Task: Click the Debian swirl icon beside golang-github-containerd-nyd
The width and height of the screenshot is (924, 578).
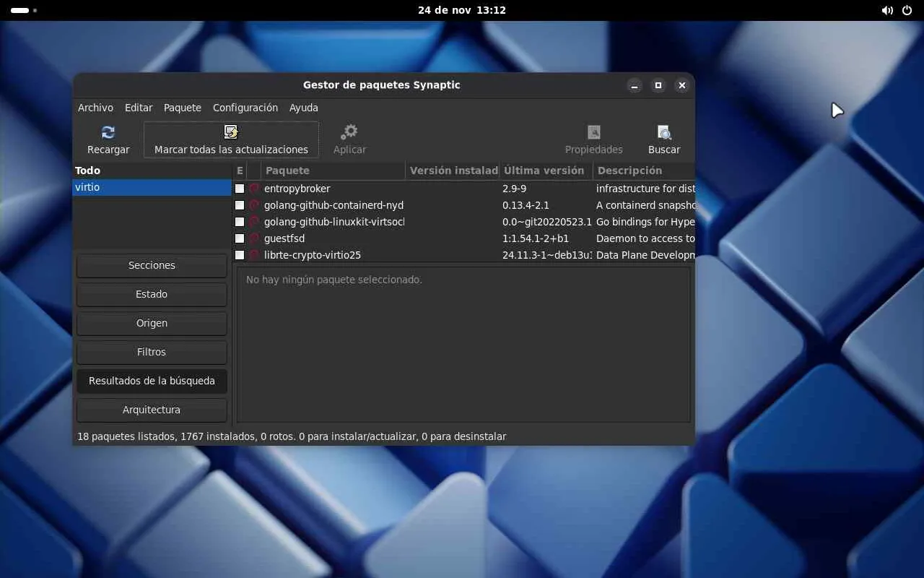Action: (254, 205)
